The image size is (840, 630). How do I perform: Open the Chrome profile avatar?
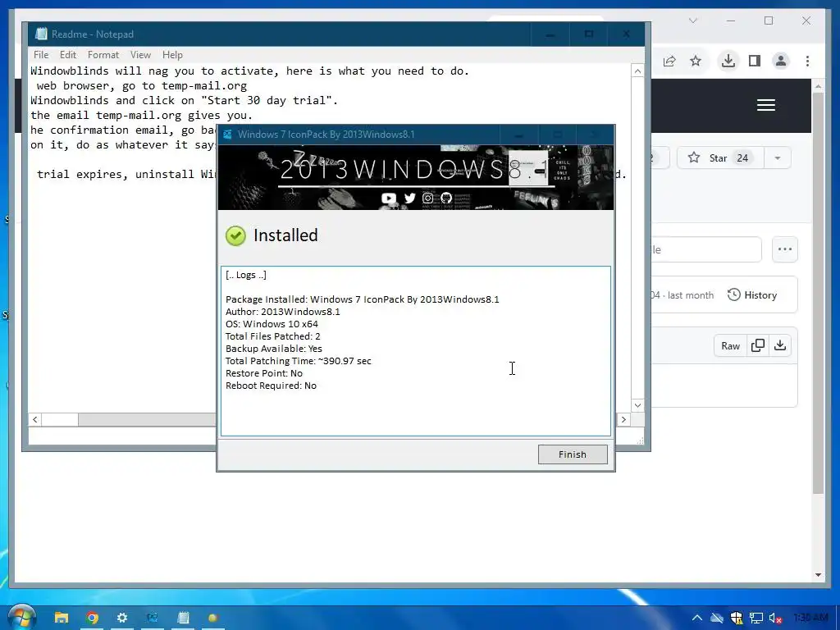[x=781, y=61]
